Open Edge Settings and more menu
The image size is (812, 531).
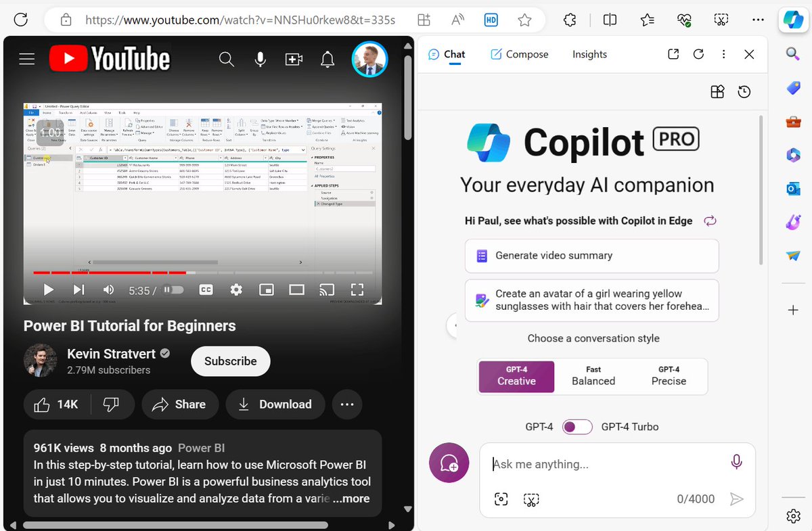pos(759,20)
